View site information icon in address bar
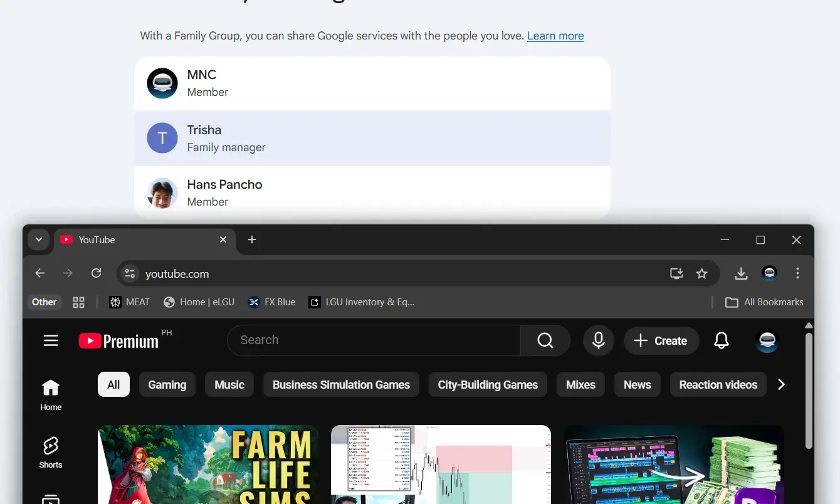 coord(130,273)
